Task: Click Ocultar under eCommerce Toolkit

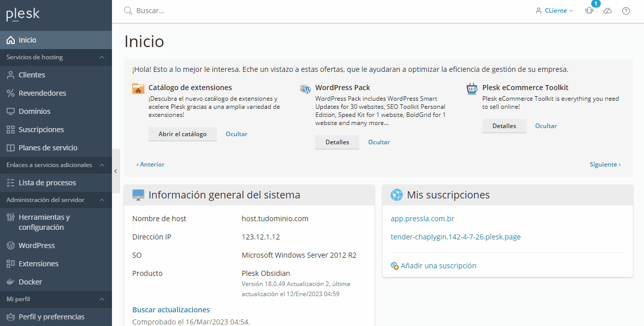Action: [546, 126]
